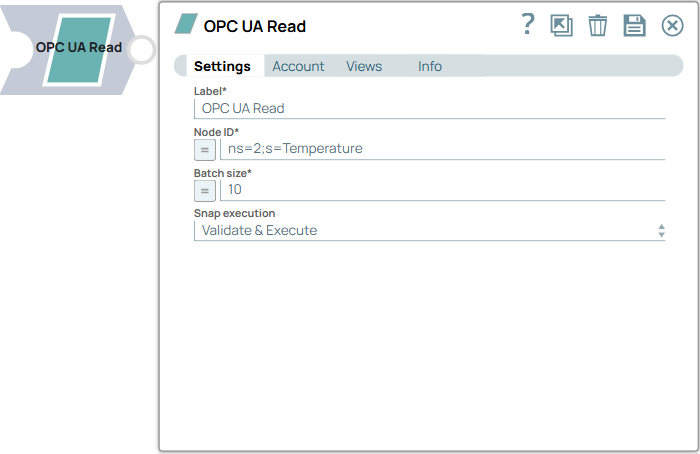700x454 pixels.
Task: Click the Node ID input field
Action: coord(440,149)
